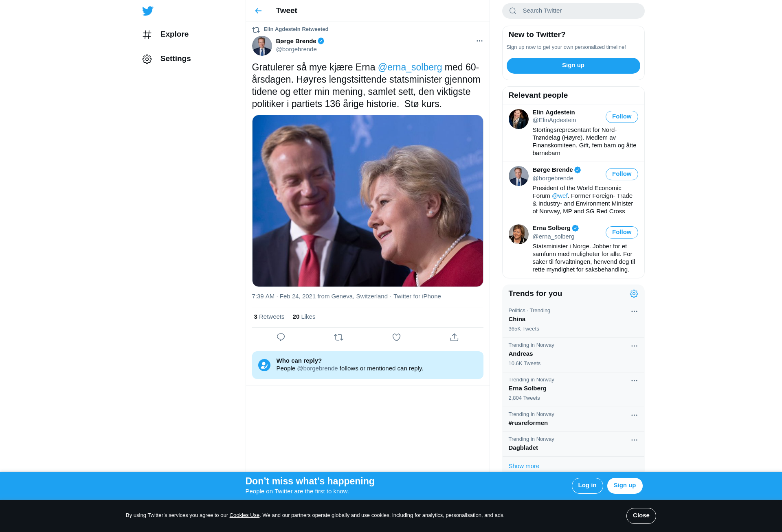The image size is (782, 532).
Task: Open options menu for #rusreformen trend
Action: [x=634, y=416]
